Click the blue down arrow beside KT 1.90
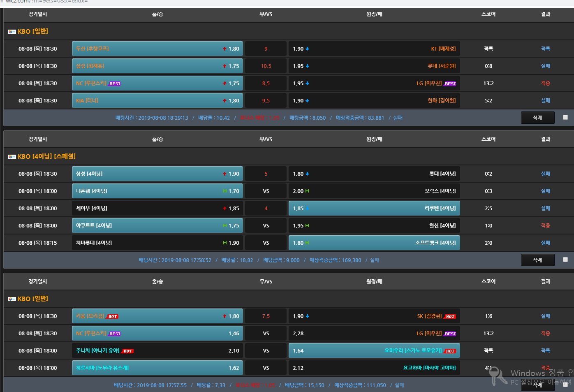Image resolution: width=574 pixels, height=392 pixels. pos(308,49)
